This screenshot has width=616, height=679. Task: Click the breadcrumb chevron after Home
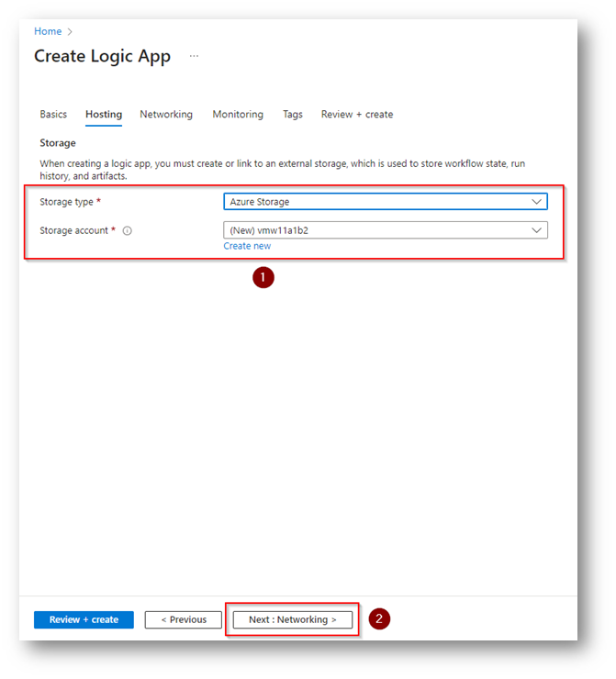70,31
